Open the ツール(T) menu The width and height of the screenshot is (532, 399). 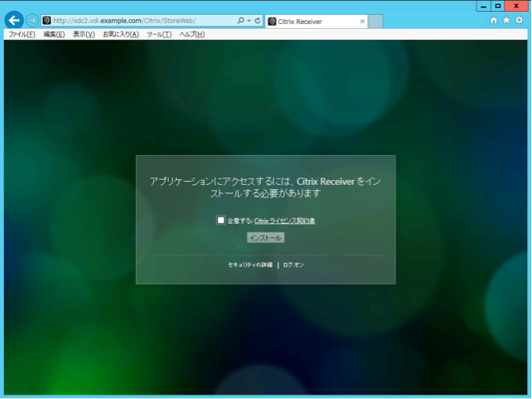[x=159, y=34]
